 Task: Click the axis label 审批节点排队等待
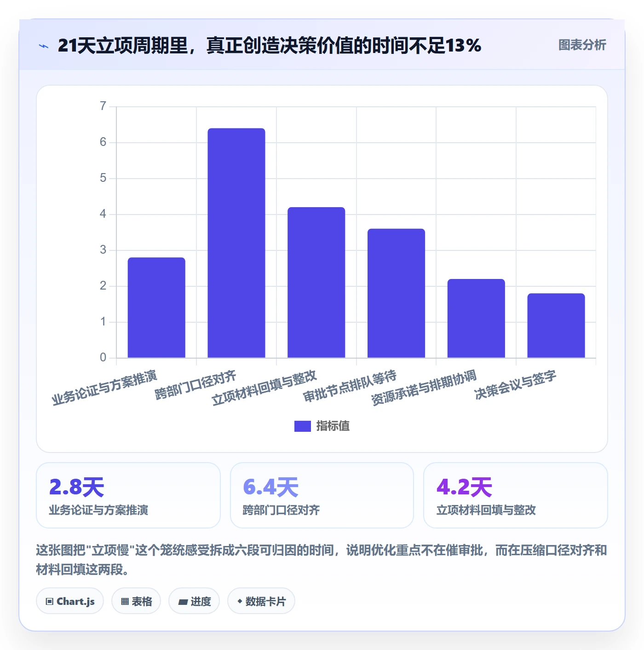point(350,386)
